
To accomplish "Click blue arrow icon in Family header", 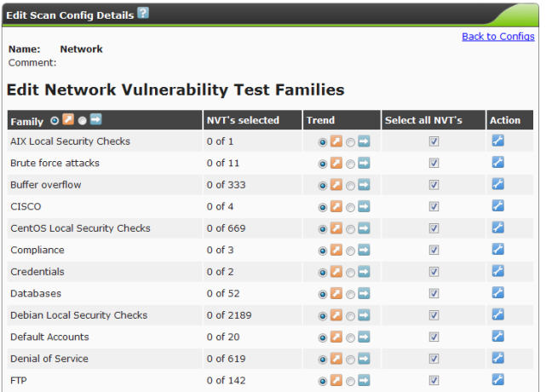I will [x=95, y=120].
